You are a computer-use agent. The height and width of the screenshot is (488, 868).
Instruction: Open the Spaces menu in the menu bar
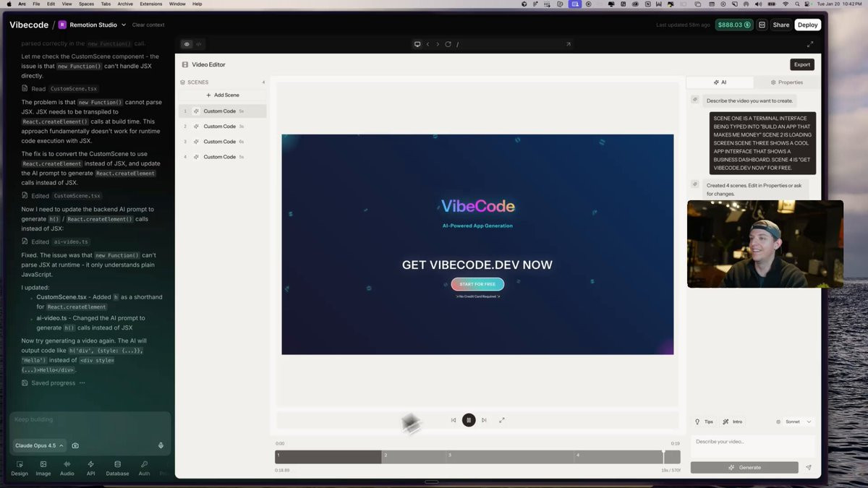(x=86, y=4)
